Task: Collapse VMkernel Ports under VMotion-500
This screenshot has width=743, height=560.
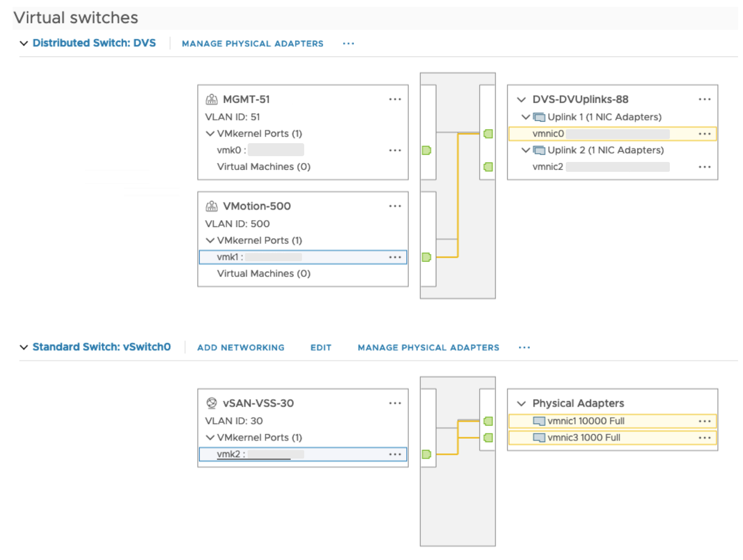Action: pyautogui.click(x=210, y=241)
